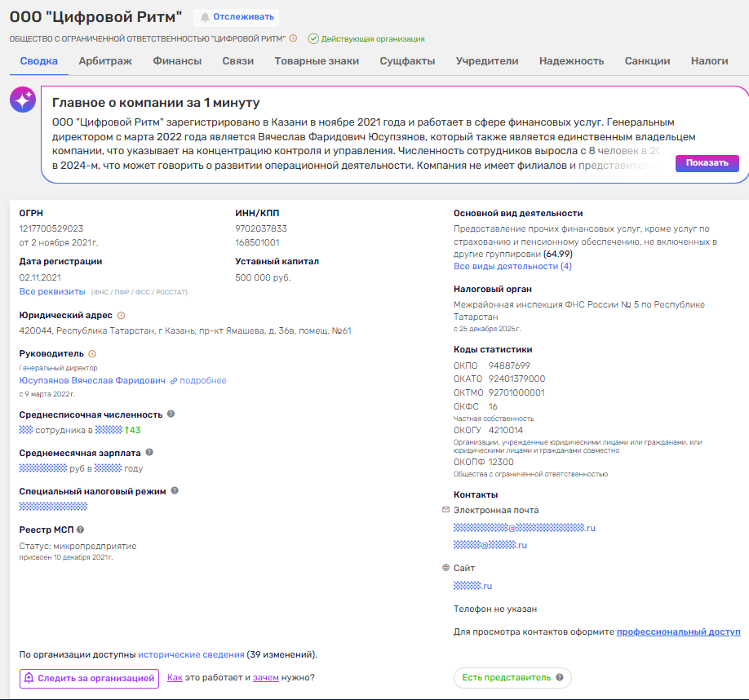Click the registration date 02.11.2021
Screen dimensions: 749x700
(x=40, y=277)
